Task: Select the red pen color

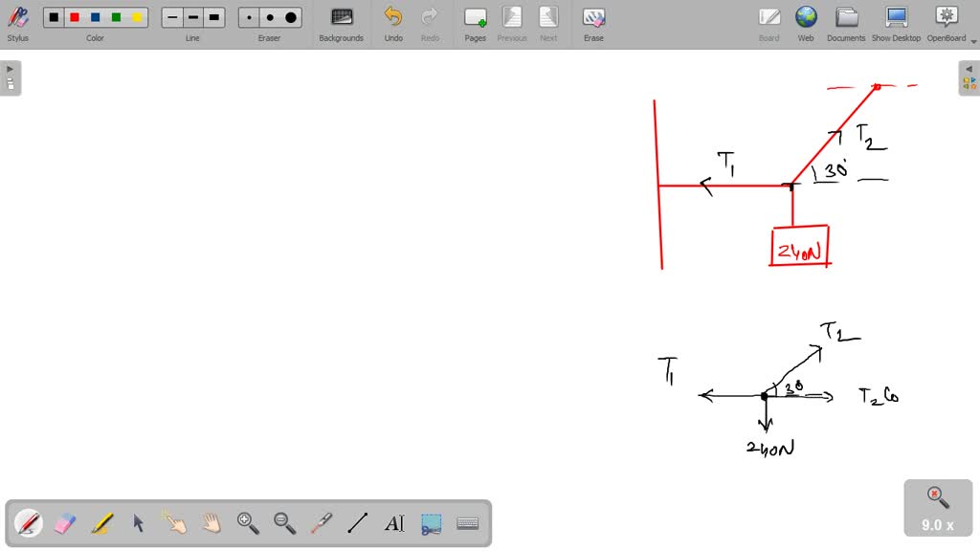Action: point(75,16)
